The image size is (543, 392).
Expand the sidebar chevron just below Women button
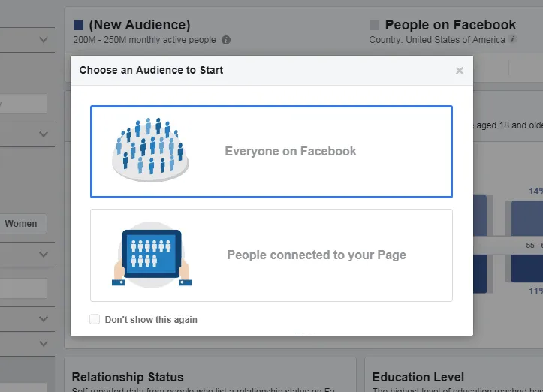click(44, 255)
